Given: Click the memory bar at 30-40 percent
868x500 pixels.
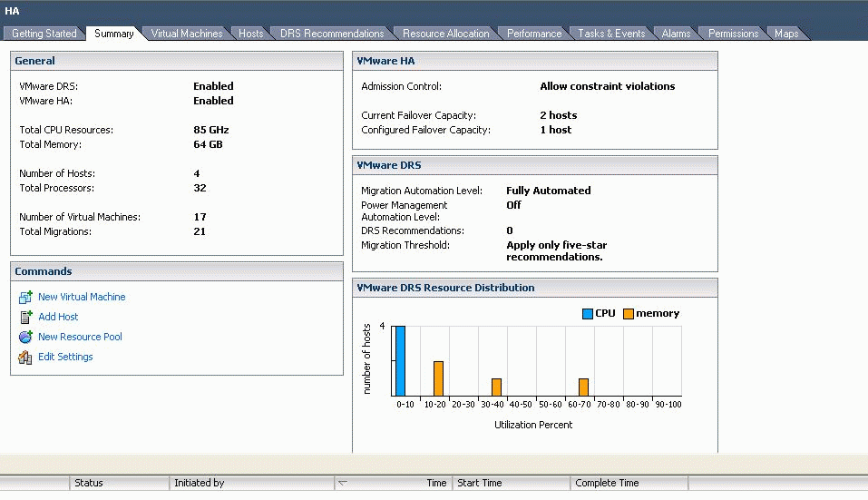Looking at the screenshot, I should [x=496, y=387].
